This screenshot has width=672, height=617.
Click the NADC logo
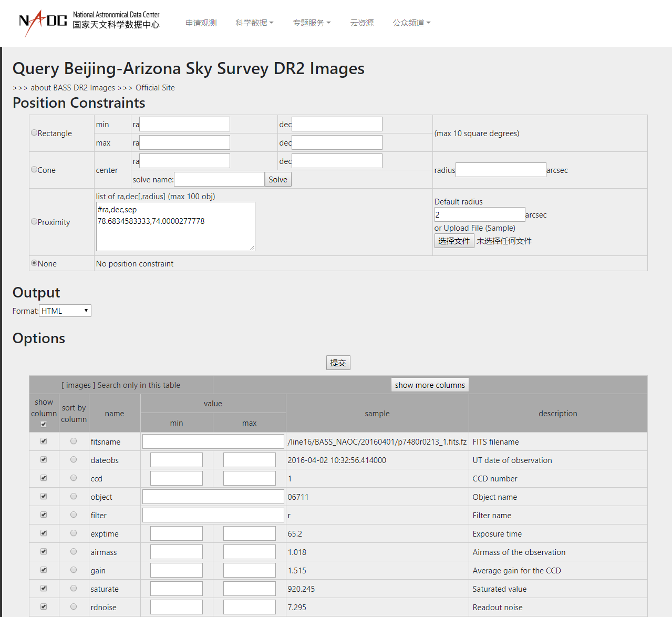(89, 23)
